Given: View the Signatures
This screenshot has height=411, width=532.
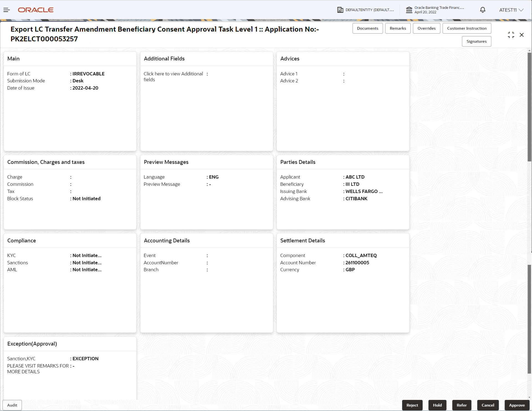Looking at the screenshot, I should [476, 41].
